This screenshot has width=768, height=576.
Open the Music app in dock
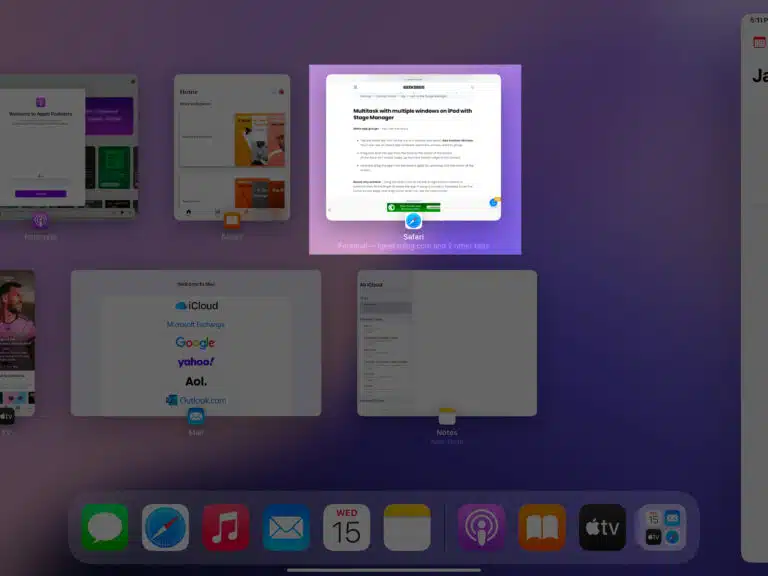pyautogui.click(x=226, y=527)
